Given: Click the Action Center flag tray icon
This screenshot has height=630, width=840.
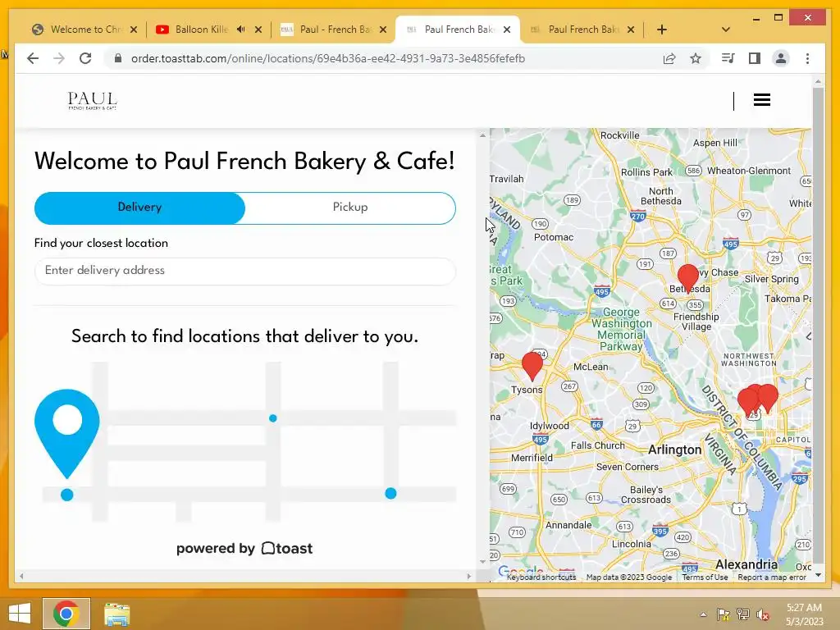Looking at the screenshot, I should pos(723,614).
